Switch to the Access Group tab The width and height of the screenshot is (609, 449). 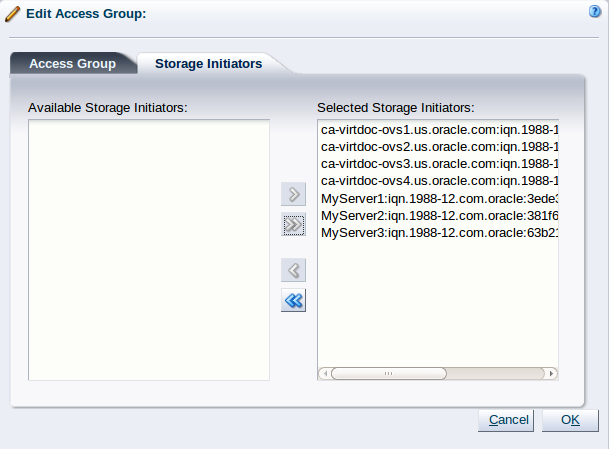click(72, 63)
